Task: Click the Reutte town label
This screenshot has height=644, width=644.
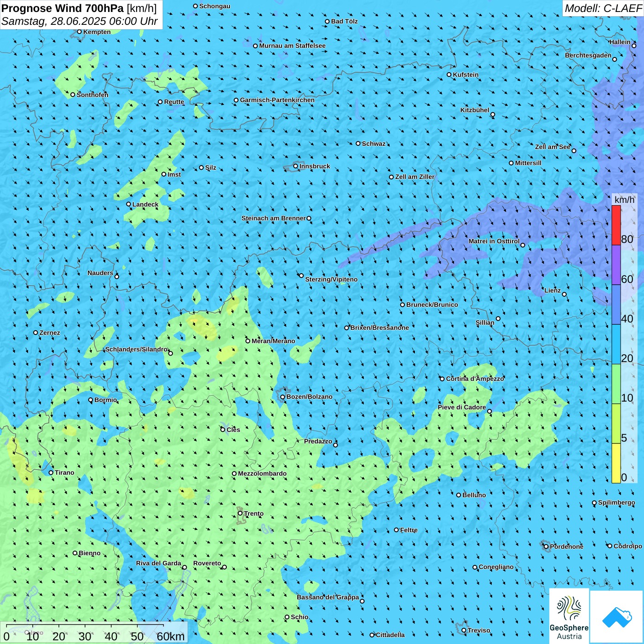Action: 174,102
